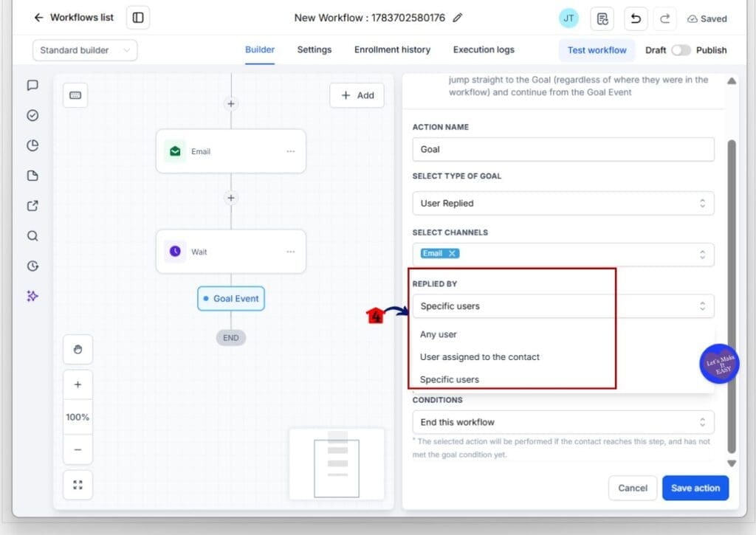Open the Select Channels dropdown
This screenshot has height=535, width=756.
tap(563, 254)
